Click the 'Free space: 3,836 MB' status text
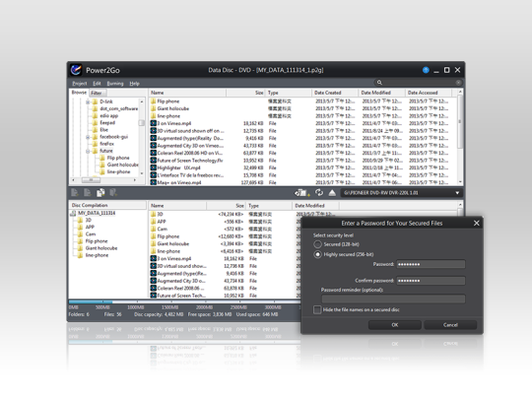Screen dimensions: 532x399 pos(210,314)
